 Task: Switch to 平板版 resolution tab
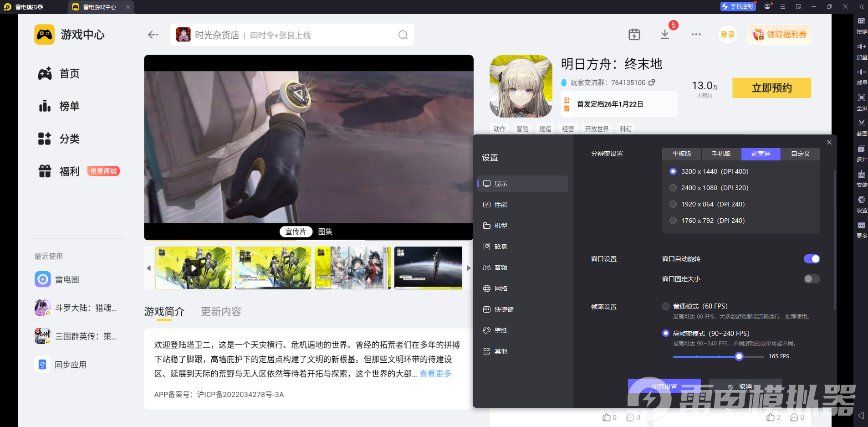coord(682,154)
